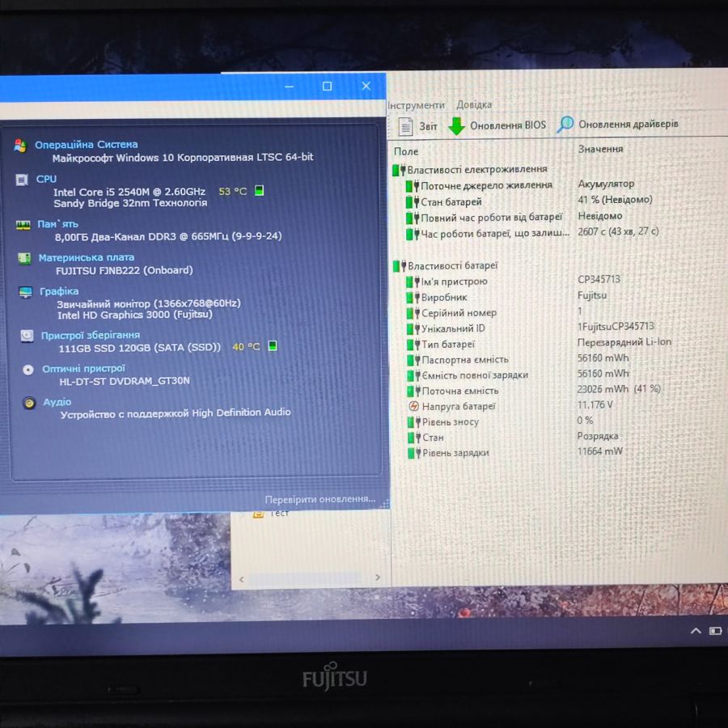Open the Пам'ять section link
Image resolution: width=728 pixels, height=728 pixels.
tap(57, 224)
